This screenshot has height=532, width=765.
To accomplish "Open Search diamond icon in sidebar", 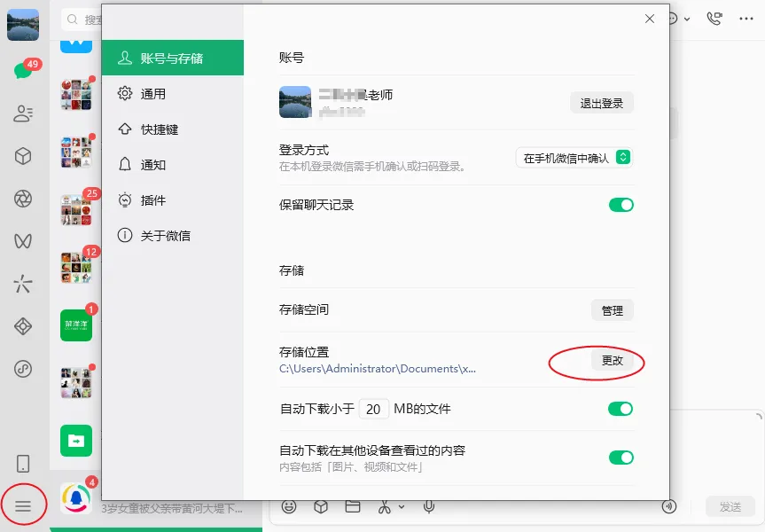I will pos(23,326).
